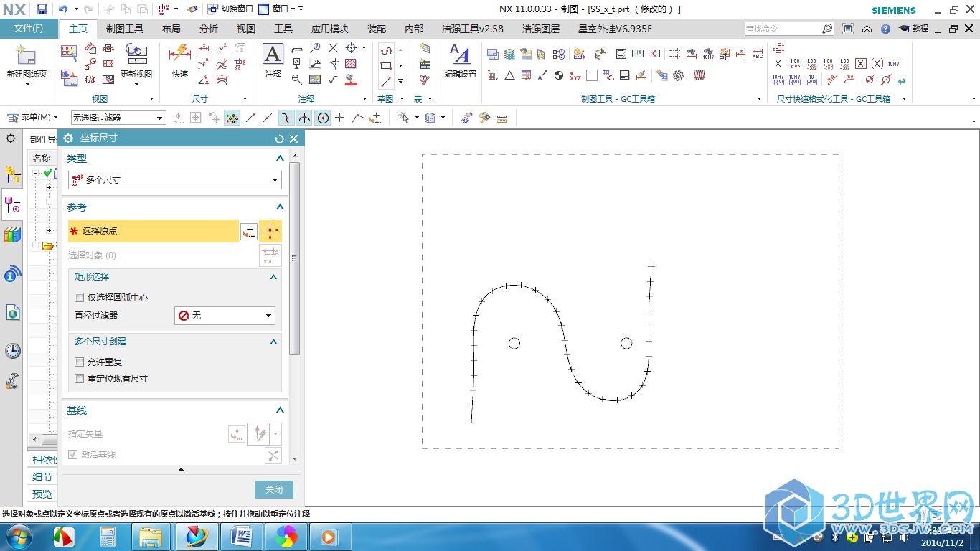The height and width of the screenshot is (551, 980).
Task: Open the 窗口 window list
Action: point(281,9)
